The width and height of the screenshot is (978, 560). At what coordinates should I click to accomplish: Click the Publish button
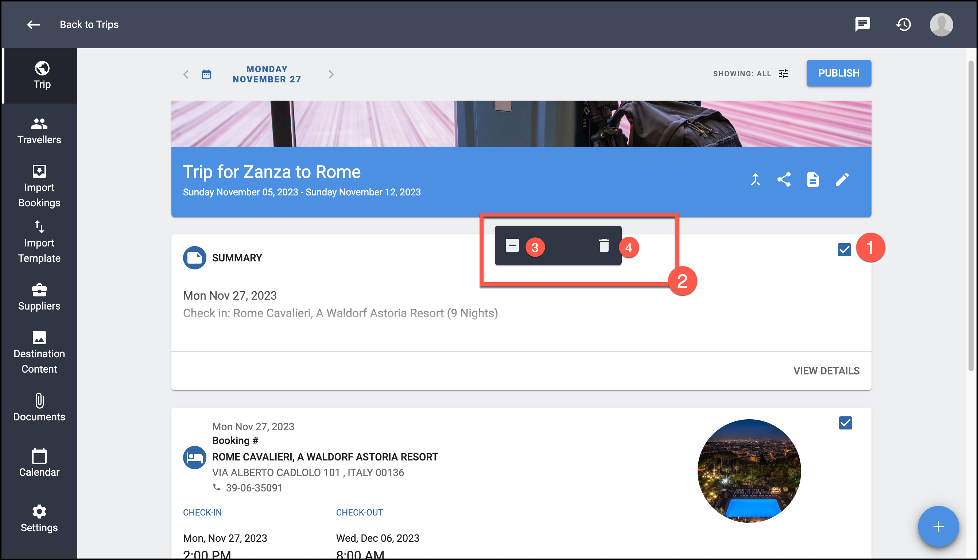pyautogui.click(x=838, y=73)
